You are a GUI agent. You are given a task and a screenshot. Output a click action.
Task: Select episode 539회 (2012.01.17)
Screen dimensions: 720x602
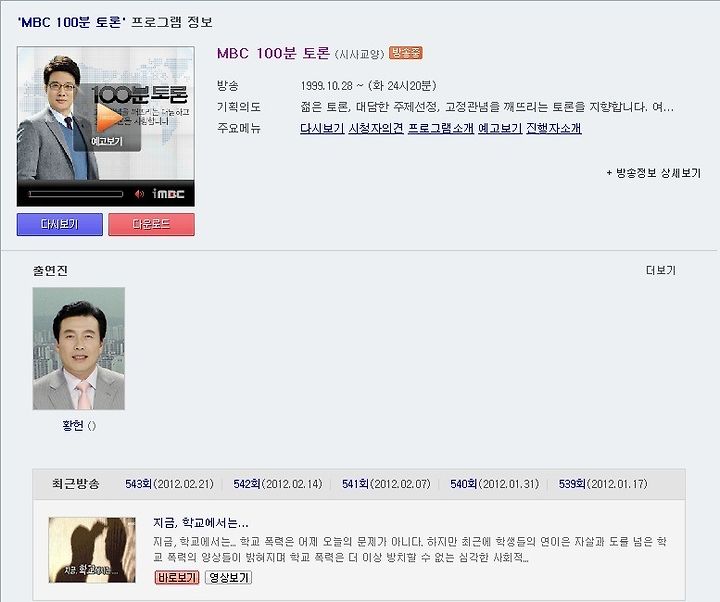click(x=603, y=484)
